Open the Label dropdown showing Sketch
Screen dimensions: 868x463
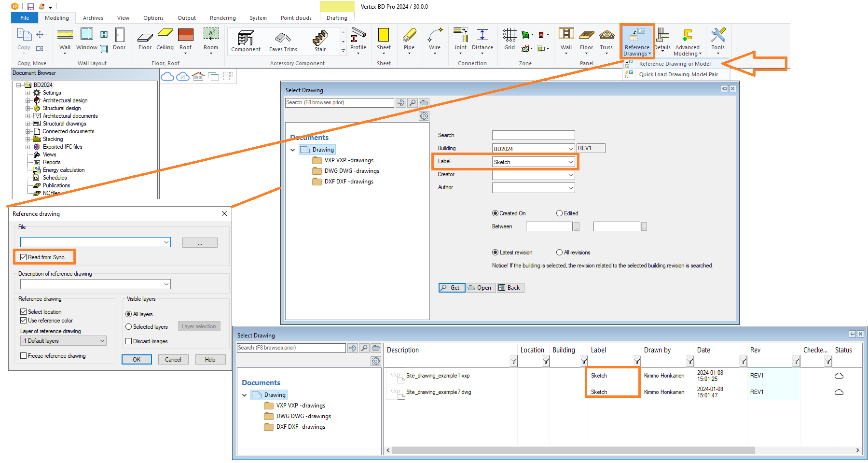click(x=533, y=162)
